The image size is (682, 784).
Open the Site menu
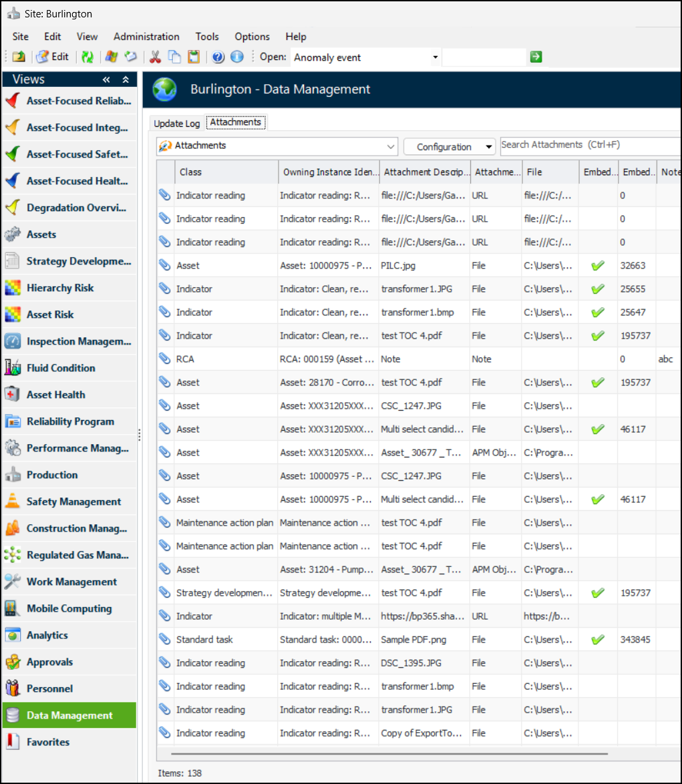[21, 37]
